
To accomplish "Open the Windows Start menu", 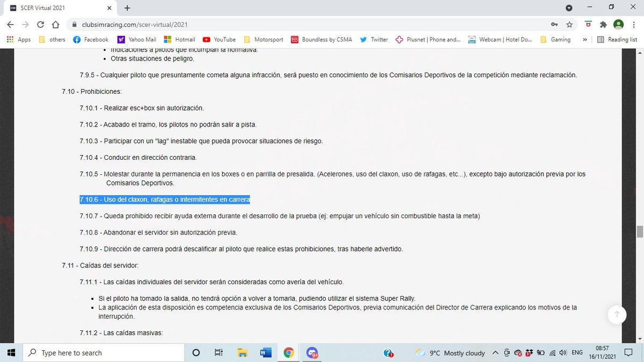I will [x=11, y=352].
